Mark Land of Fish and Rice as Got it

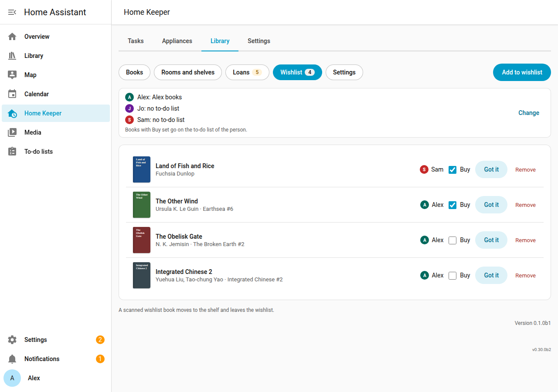click(491, 169)
